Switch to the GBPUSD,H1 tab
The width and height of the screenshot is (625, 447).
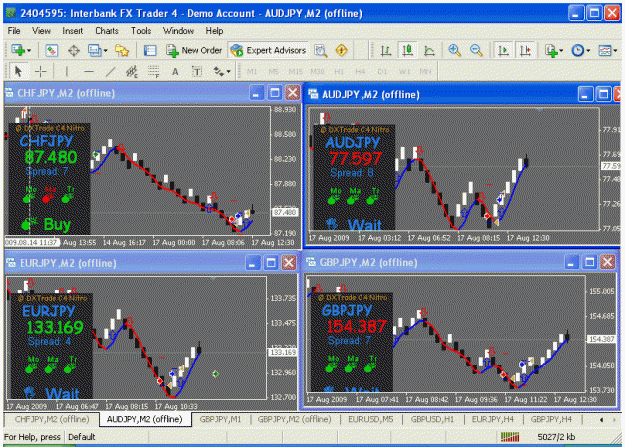pyautogui.click(x=432, y=419)
